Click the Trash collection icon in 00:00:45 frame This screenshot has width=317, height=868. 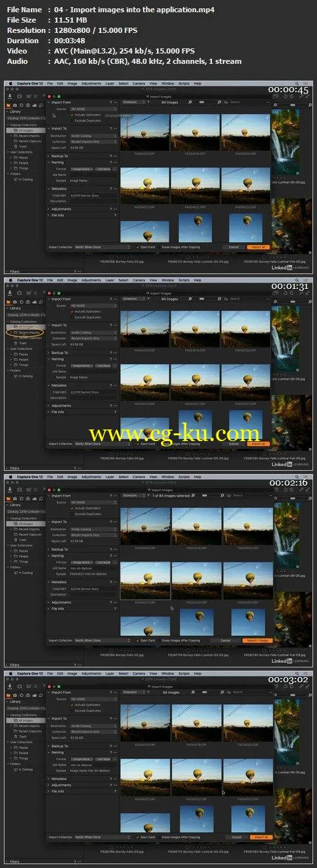pyautogui.click(x=15, y=146)
